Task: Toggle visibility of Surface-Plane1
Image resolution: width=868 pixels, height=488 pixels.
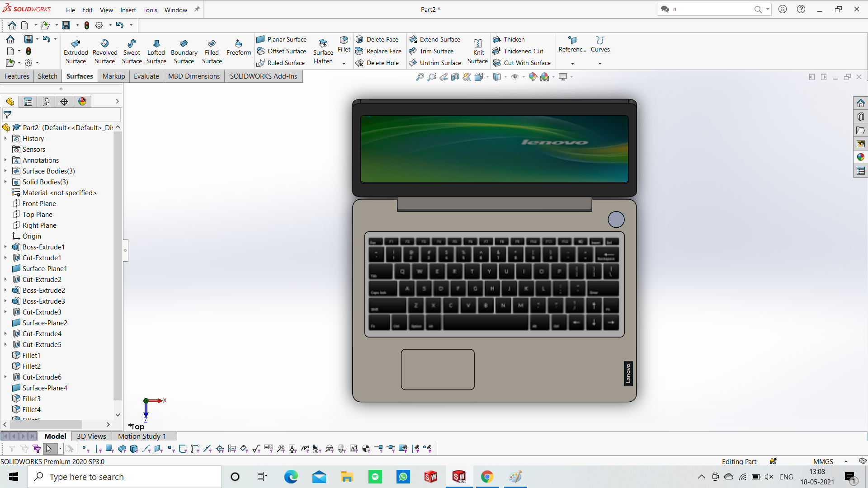Action: click(x=45, y=268)
